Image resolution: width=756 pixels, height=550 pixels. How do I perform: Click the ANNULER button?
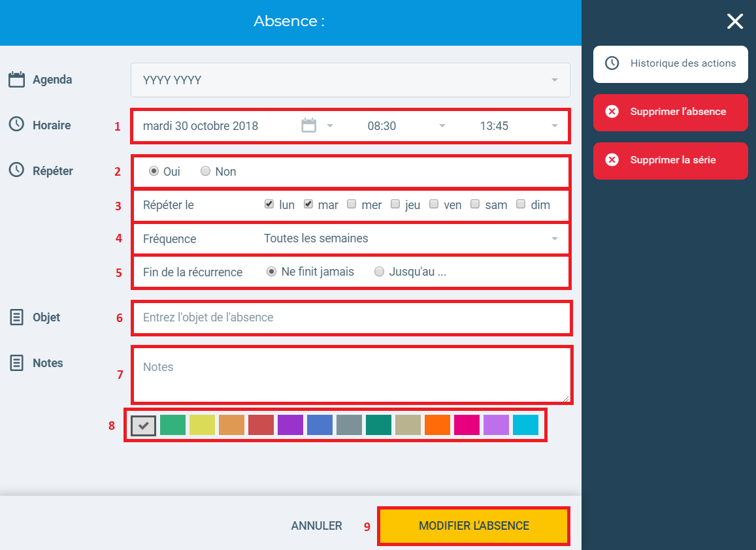click(316, 526)
